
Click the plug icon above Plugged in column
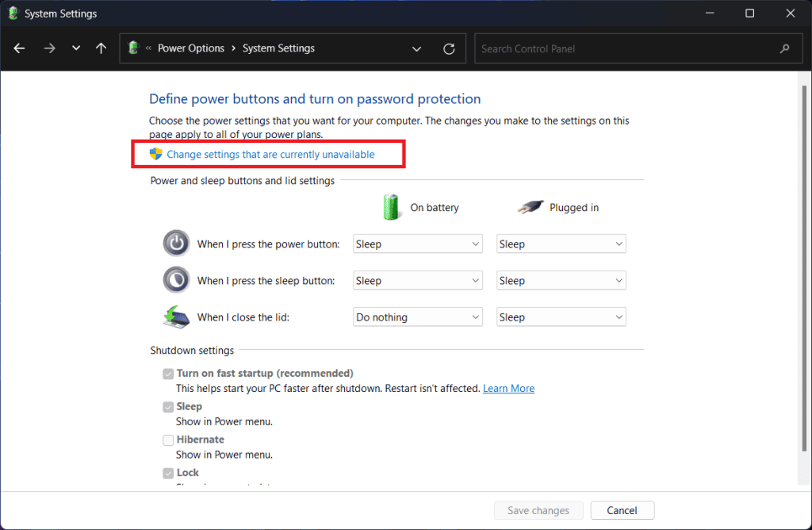click(x=530, y=206)
